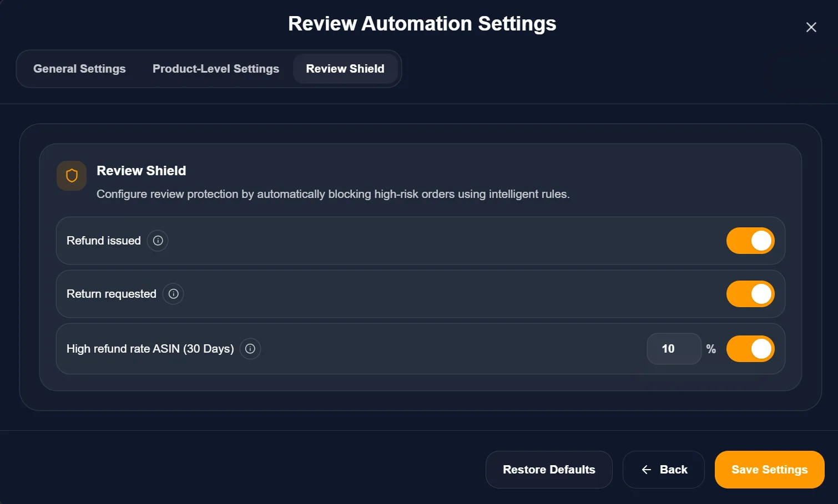838x504 pixels.
Task: Open the Product-Level Settings tab
Action: click(216, 69)
